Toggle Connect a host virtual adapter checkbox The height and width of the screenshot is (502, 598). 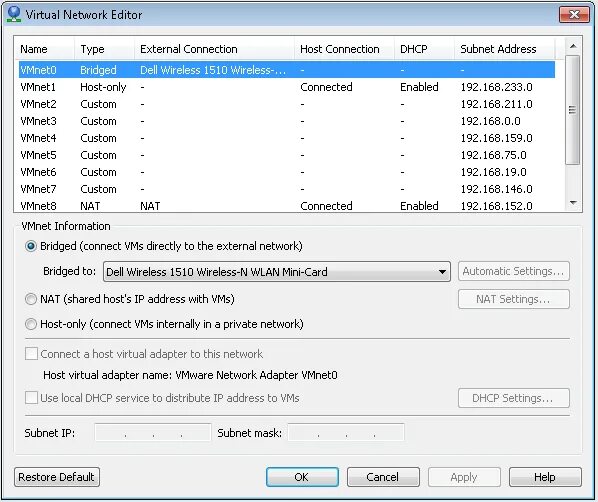(31, 354)
